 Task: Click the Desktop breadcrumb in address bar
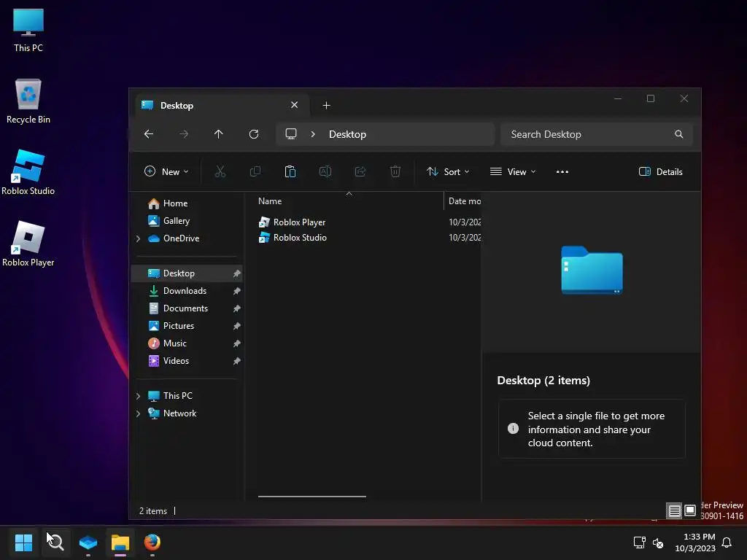pos(348,134)
